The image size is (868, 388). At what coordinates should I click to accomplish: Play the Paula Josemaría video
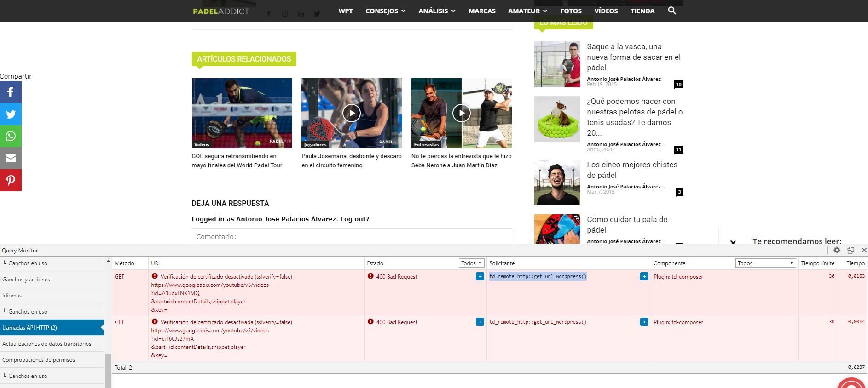tap(352, 113)
